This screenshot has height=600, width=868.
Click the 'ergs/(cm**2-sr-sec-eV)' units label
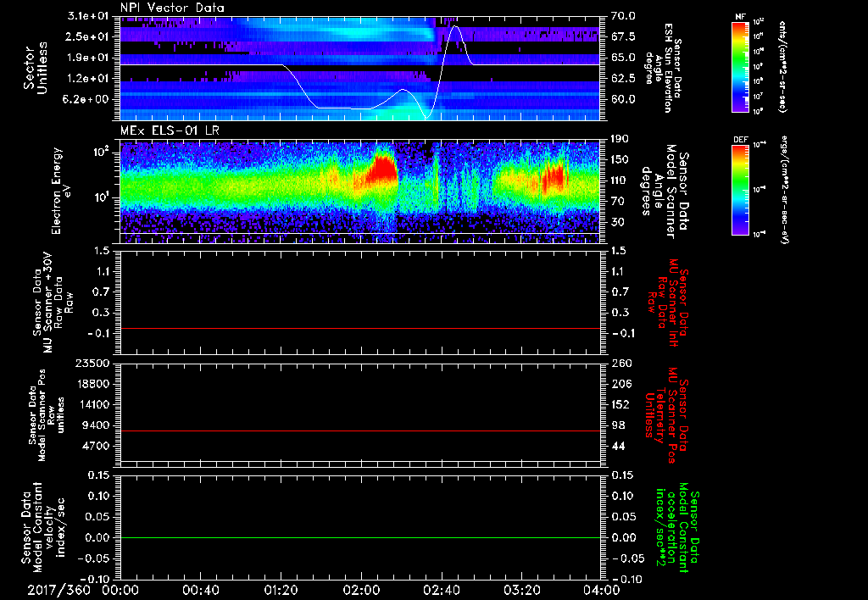[784, 190]
